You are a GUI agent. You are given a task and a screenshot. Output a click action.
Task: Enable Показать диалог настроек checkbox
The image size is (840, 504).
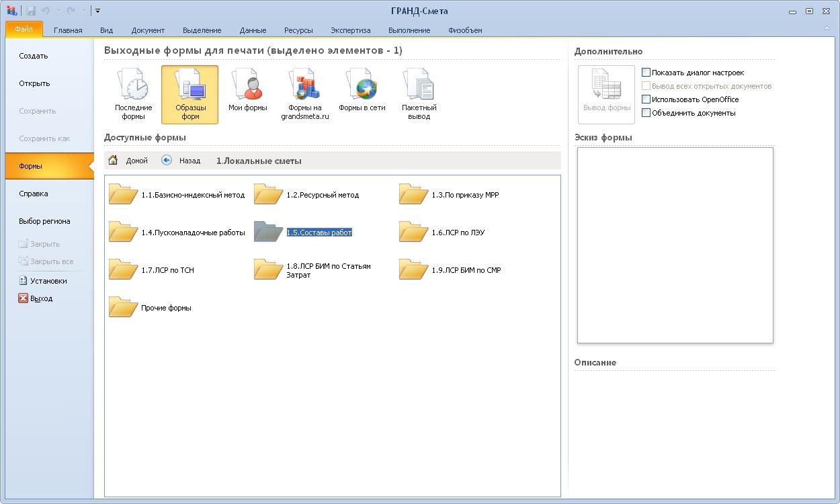[x=646, y=73]
